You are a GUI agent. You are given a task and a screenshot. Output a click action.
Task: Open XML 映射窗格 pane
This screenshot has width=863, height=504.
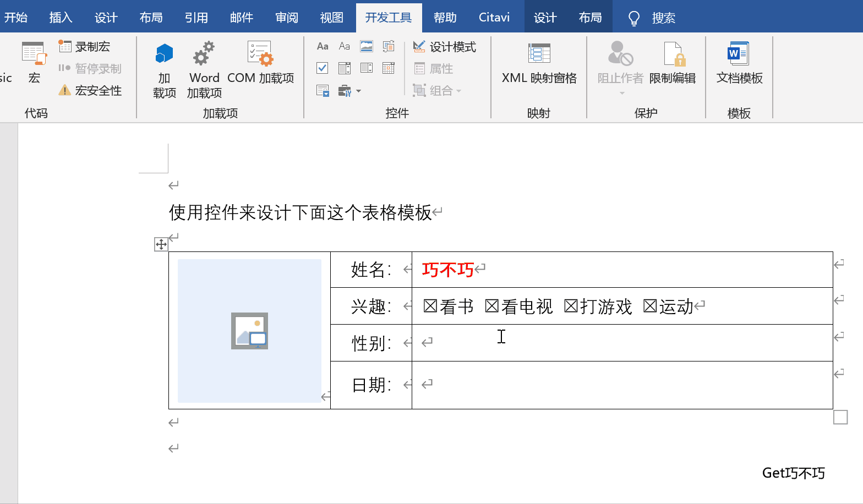pos(539,62)
